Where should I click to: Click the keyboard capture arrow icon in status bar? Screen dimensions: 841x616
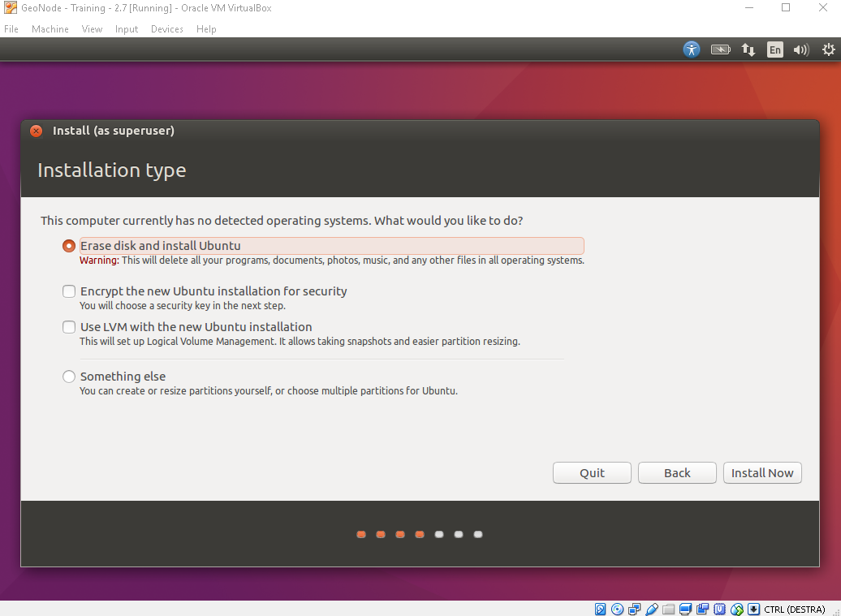tap(753, 609)
